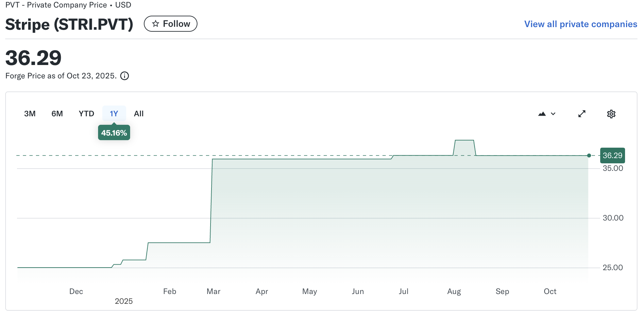
Task: Select the 3M time range
Action: 30,114
